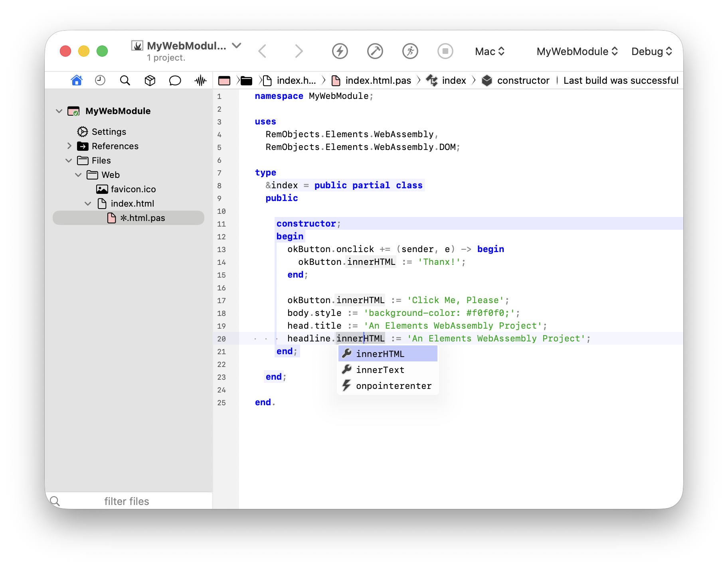This screenshot has height=568, width=728.
Task: Open the Search sidebar tab
Action: coord(125,80)
